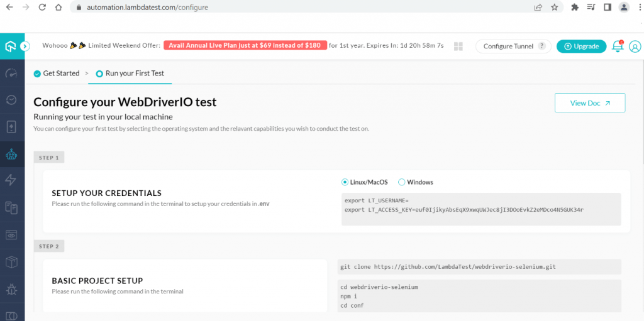Bookmark this page with star icon
644x321 pixels.
click(x=554, y=8)
